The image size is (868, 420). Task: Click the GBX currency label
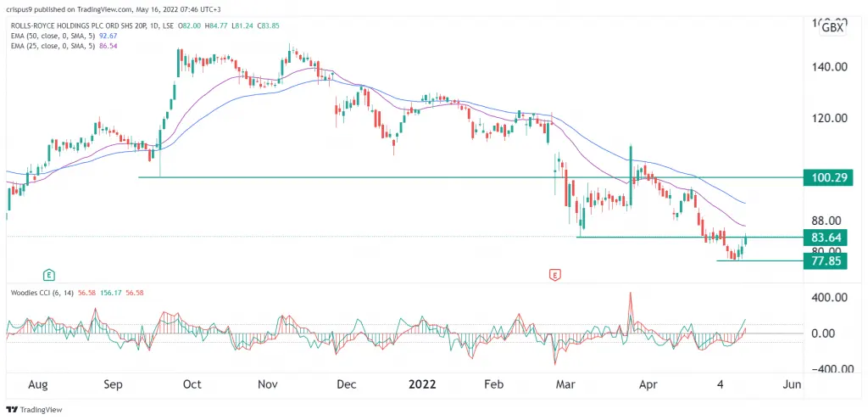[832, 28]
